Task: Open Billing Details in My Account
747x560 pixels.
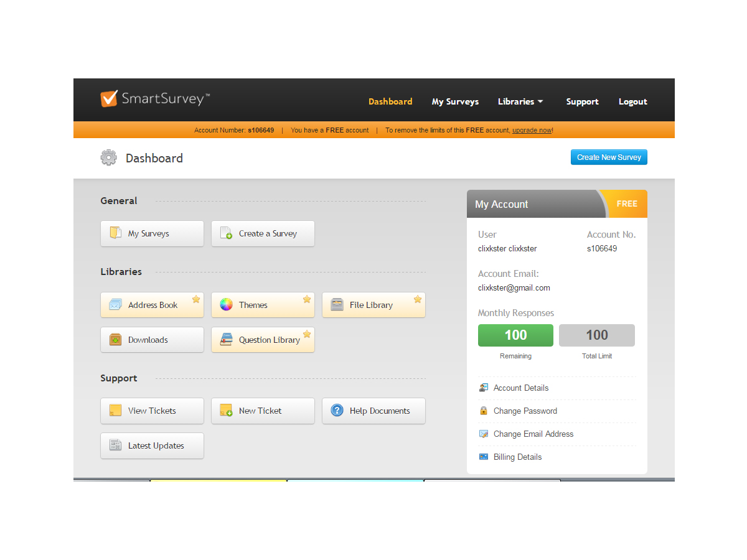Action: click(x=517, y=457)
